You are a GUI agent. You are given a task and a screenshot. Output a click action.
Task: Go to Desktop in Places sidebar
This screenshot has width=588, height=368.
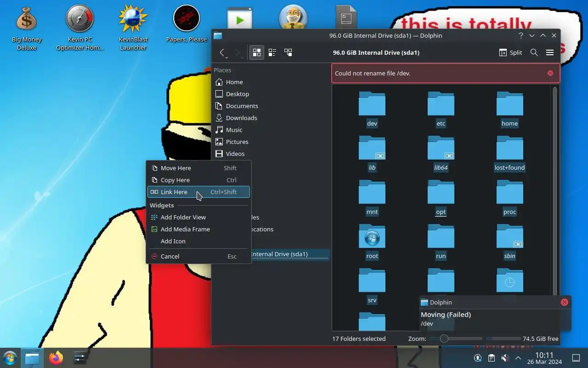point(271,94)
